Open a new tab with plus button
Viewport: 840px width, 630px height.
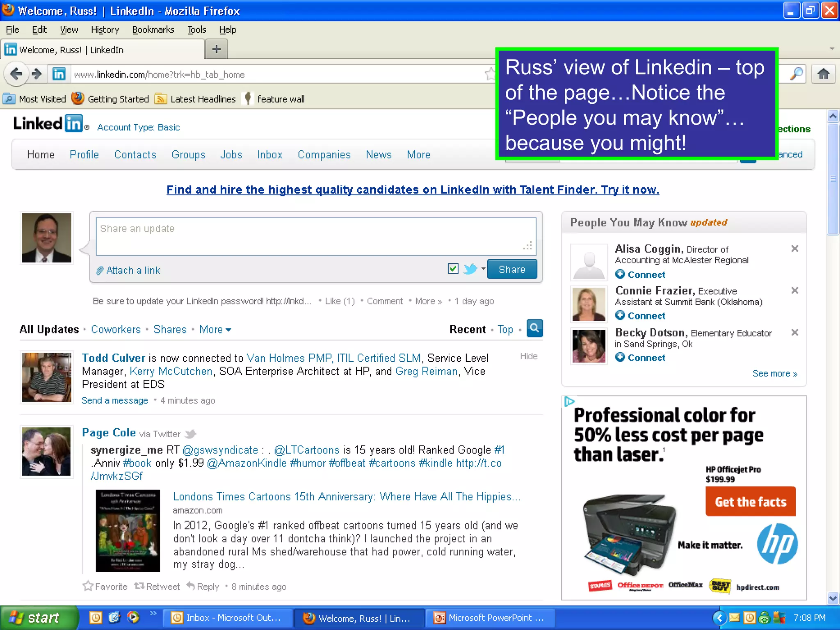[216, 50]
